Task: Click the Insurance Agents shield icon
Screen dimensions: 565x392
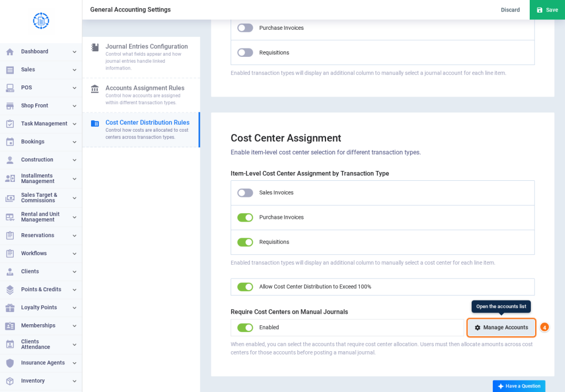Action: pos(10,363)
